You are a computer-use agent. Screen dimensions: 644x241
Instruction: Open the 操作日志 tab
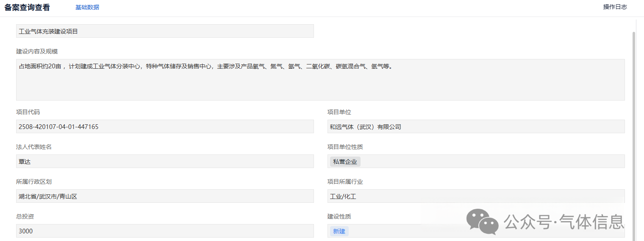615,7
